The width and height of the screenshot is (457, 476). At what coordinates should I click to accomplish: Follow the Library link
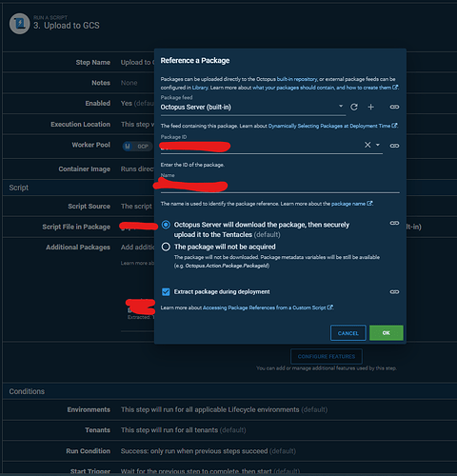click(200, 88)
